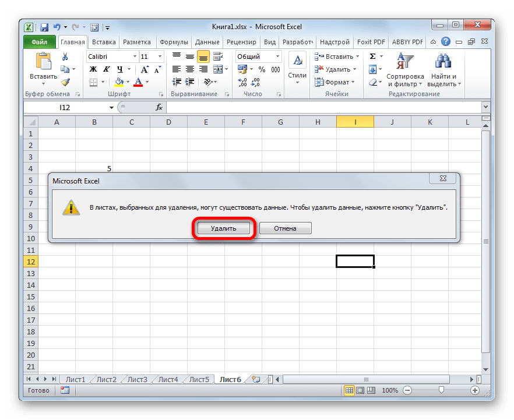This screenshot has height=420, width=514.
Task: Open Sort and Filter menu
Action: pyautogui.click(x=405, y=70)
